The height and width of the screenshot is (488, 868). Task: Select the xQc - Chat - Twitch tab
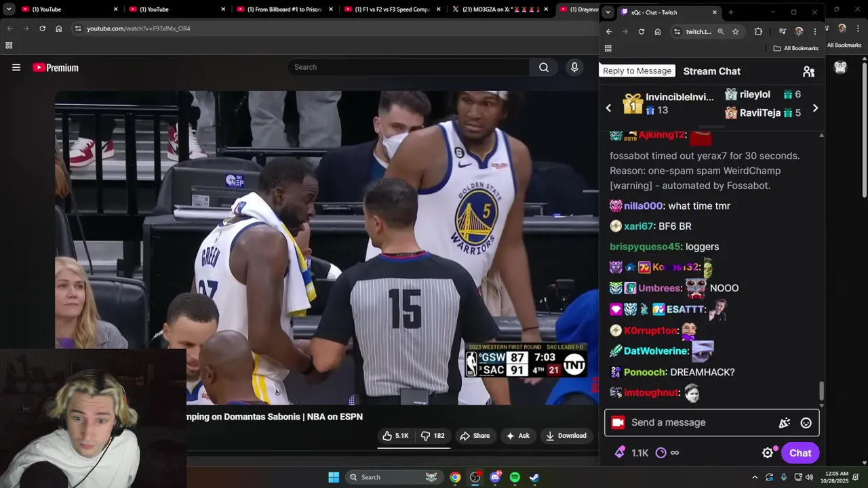669,12
